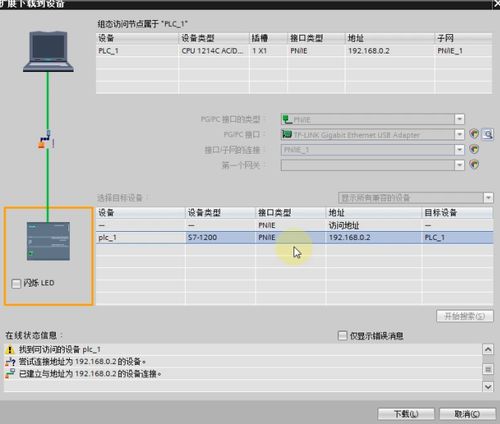This screenshot has width=500, height=424.
Task: Click the connection plug icon on the green line
Action: (x=46, y=139)
